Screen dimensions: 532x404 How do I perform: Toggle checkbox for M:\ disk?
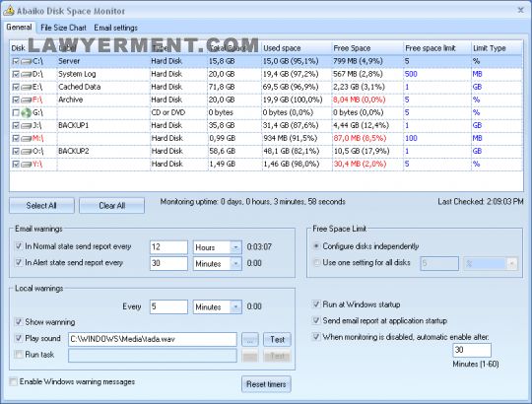[x=16, y=139]
